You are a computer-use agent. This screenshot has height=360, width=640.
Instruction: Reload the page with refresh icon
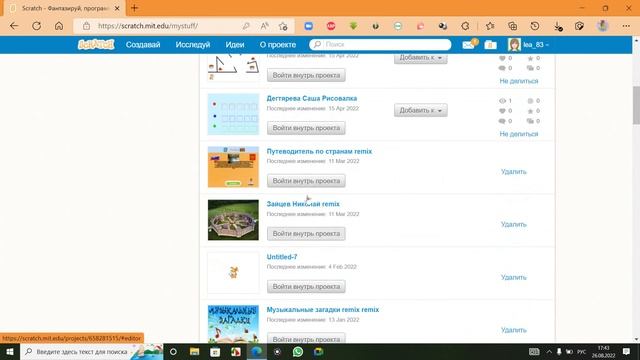point(36,26)
